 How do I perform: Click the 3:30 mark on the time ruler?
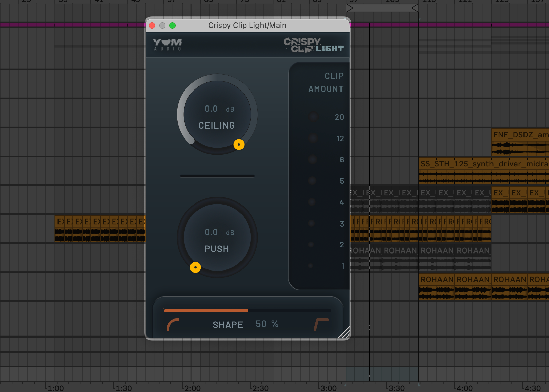pyautogui.click(x=396, y=388)
